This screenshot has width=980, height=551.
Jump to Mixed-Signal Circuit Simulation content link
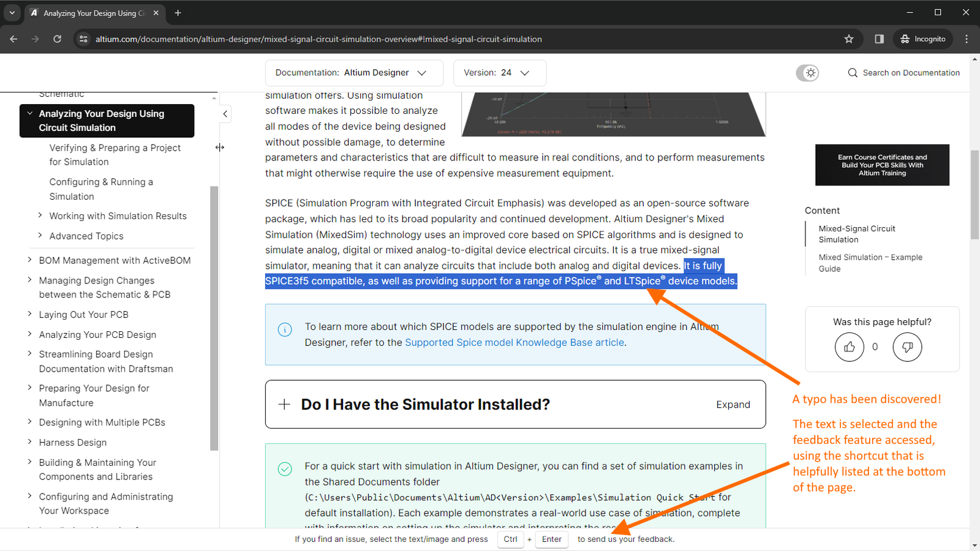857,234
